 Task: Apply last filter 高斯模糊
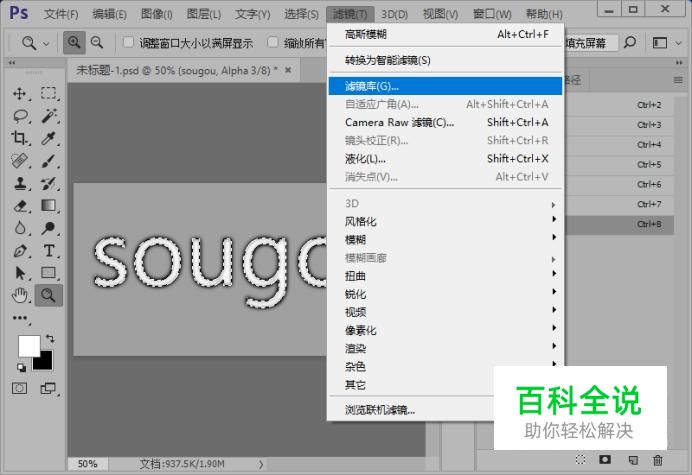pos(446,34)
